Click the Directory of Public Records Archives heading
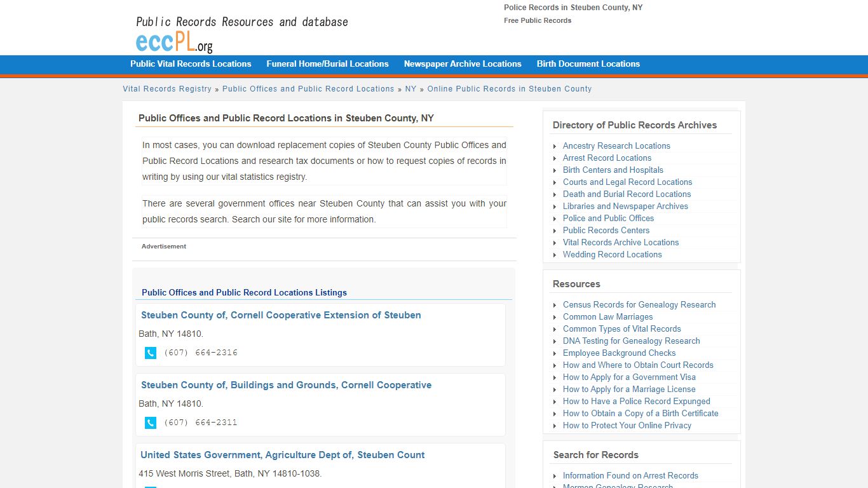The image size is (868, 488). pos(635,125)
